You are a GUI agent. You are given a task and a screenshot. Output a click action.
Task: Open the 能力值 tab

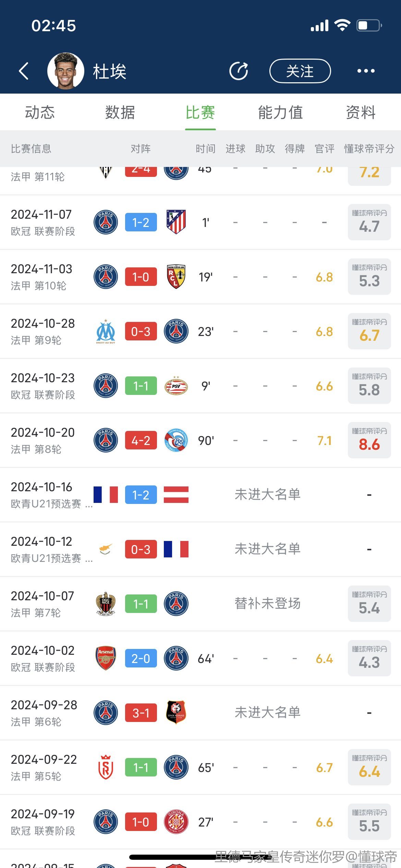(x=280, y=112)
